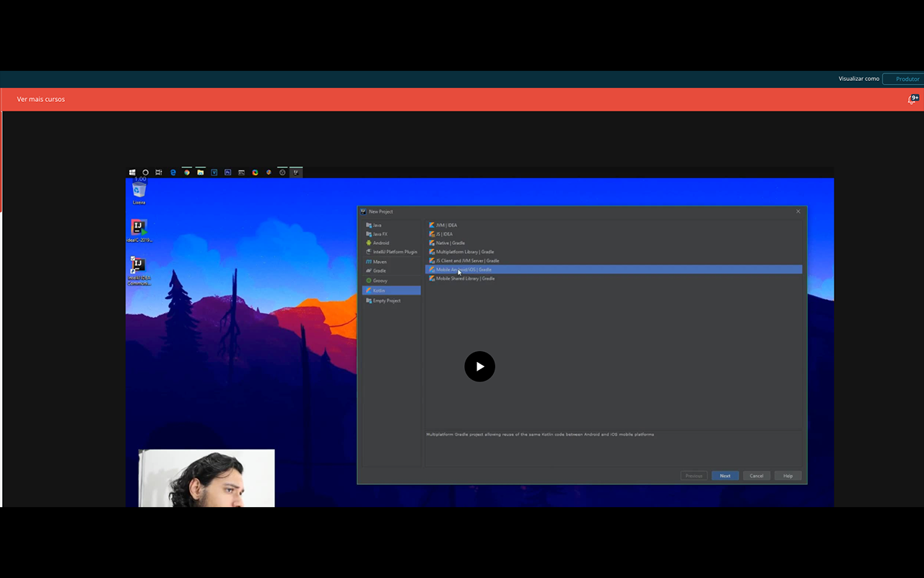
Task: Select the Lixeira recycle bin desktop icon
Action: tap(139, 194)
